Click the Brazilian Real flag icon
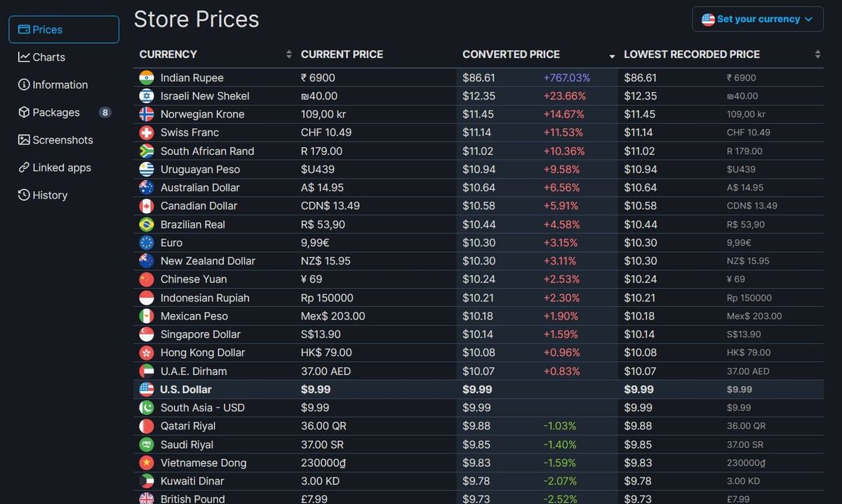Screen dimensions: 842x504 [147, 224]
